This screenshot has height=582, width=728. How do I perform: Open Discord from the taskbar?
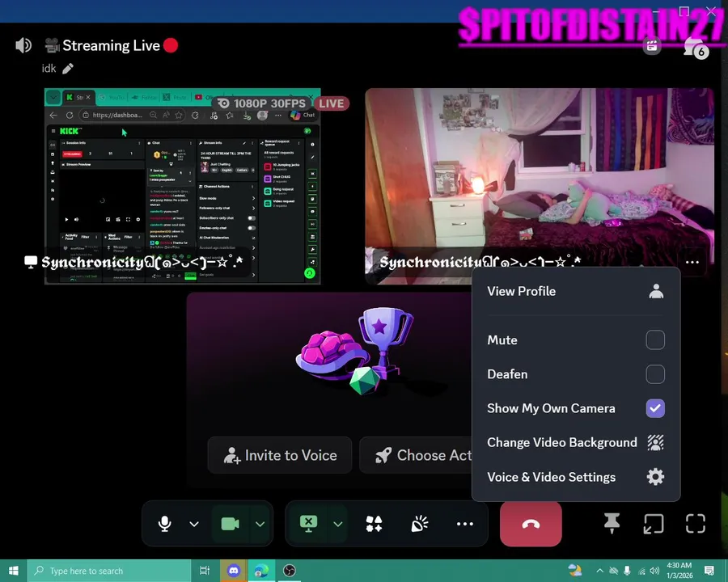coord(234,571)
